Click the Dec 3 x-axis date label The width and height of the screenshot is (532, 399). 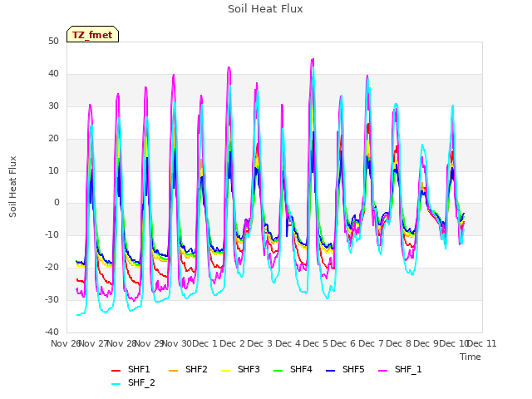point(260,343)
